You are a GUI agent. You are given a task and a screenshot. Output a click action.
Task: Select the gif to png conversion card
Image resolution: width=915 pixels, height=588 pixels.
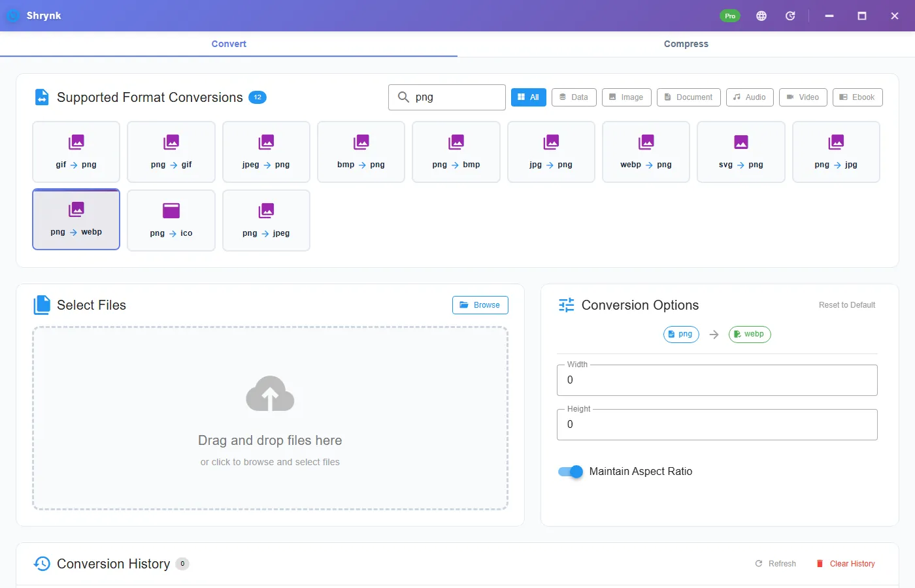coord(76,152)
